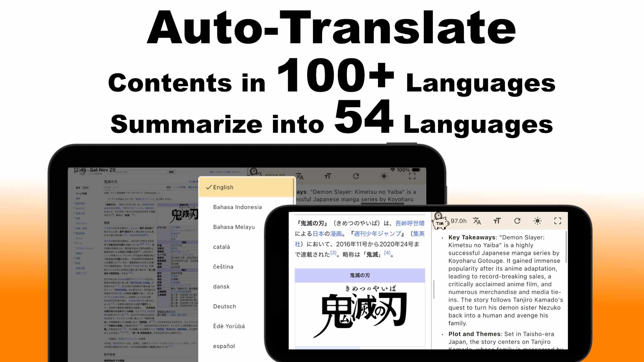Select Bahasa Indonesia from the language menu
The width and height of the screenshot is (644, 362).
click(x=237, y=207)
